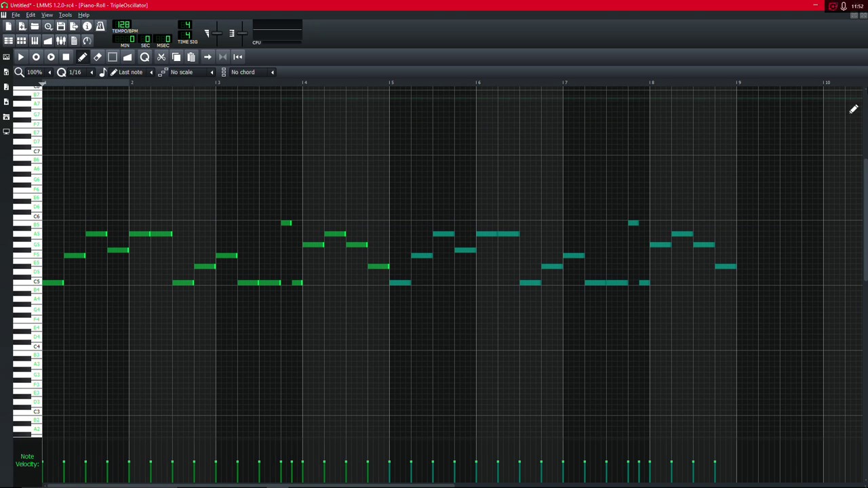The height and width of the screenshot is (488, 868).
Task: Click the Quantize button in the toolbar
Action: tap(144, 57)
